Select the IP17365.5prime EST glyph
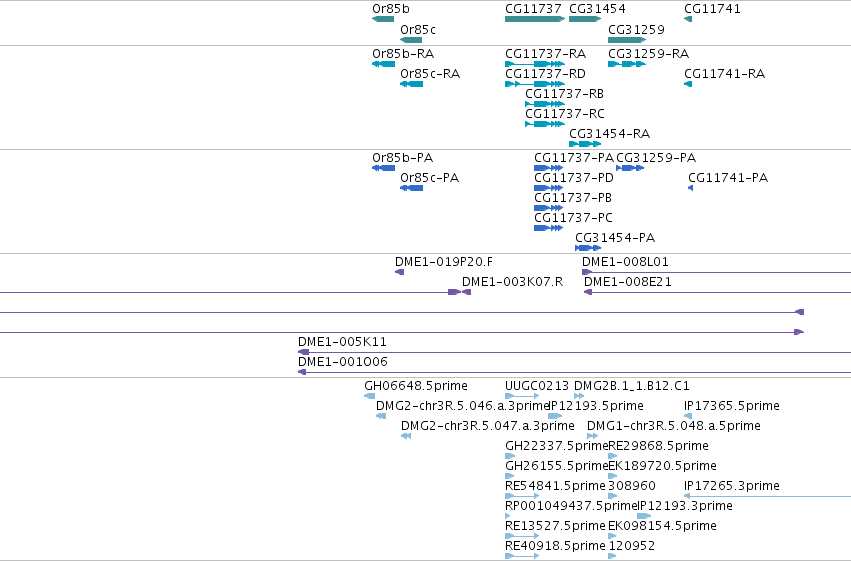Image resolution: width=851 pixels, height=561 pixels. click(688, 416)
